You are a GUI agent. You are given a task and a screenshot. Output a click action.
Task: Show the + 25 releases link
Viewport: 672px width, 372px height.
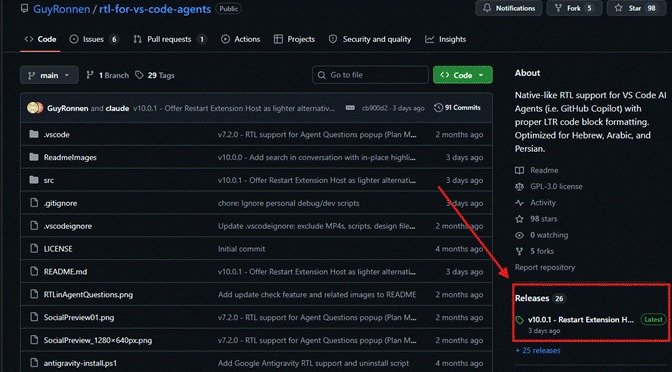pyautogui.click(x=538, y=351)
